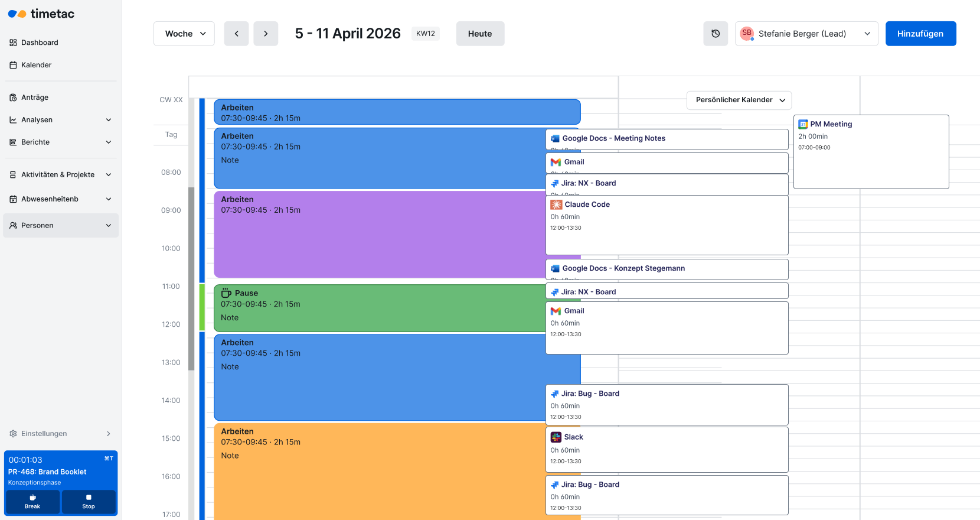The image size is (980, 520).
Task: Expand the Abwesenheiten submenu chevron
Action: coord(109,199)
